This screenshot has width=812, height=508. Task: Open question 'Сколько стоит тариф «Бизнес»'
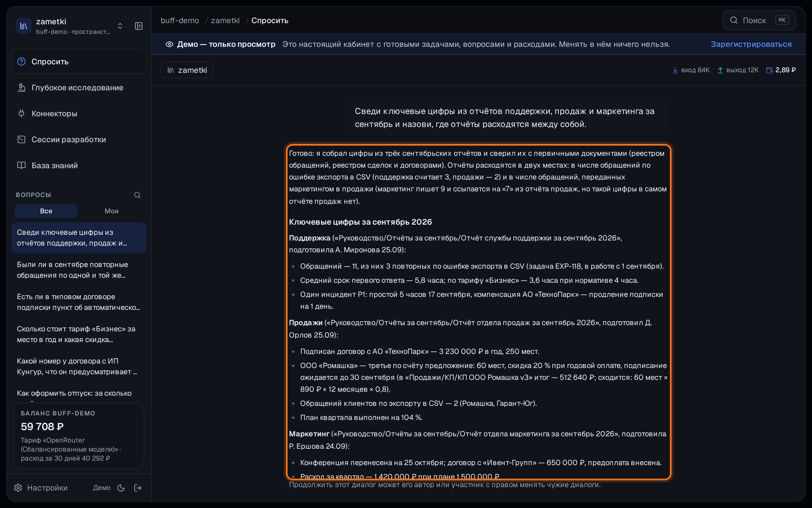tap(79, 334)
